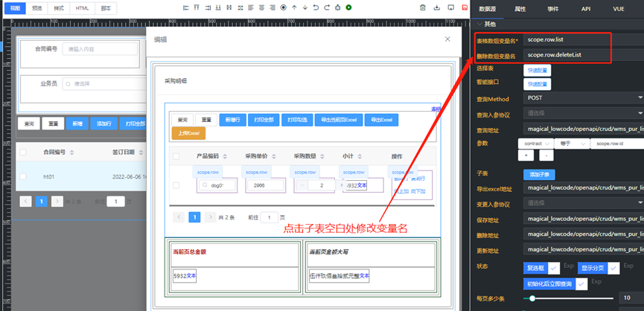Tick the main table header checkbox

23,153
